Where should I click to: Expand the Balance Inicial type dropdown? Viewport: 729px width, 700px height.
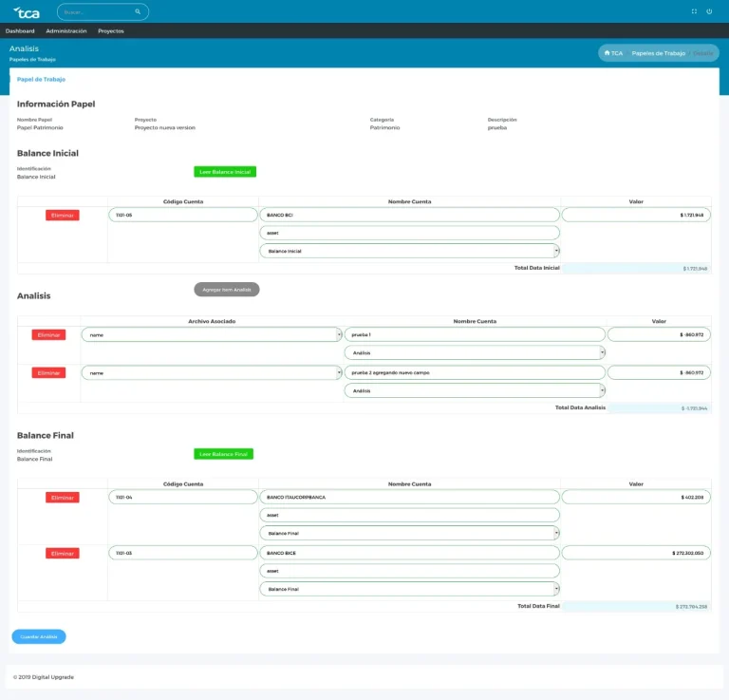[409, 251]
